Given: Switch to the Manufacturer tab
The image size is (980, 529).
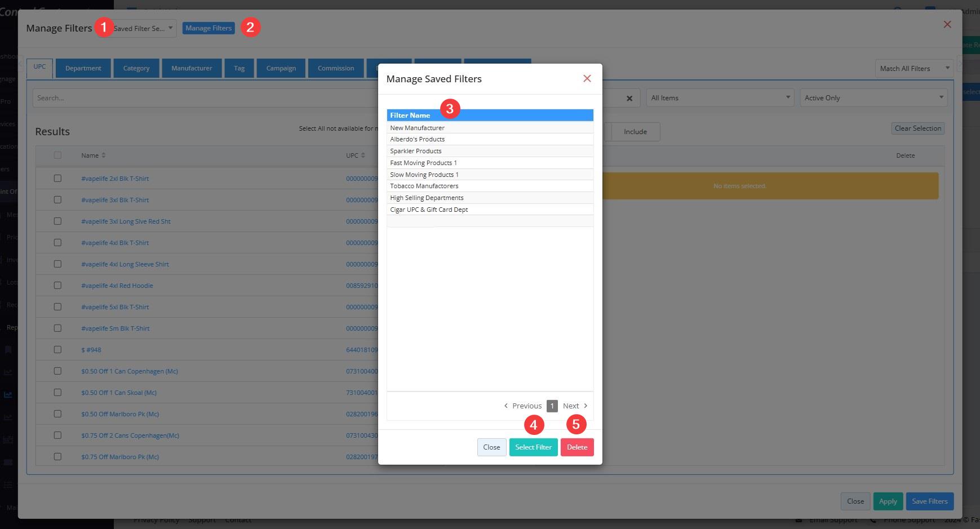Looking at the screenshot, I should click(x=192, y=68).
